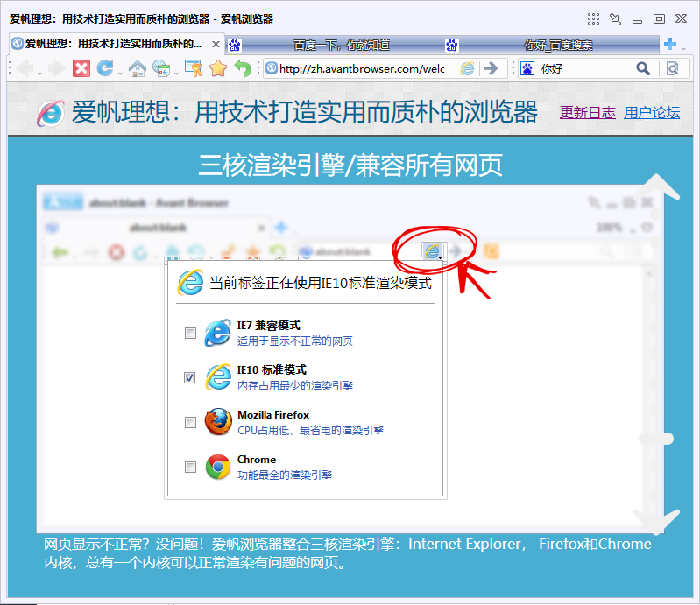Uncheck the IE10 标准模式 checkbox
The width and height of the screenshot is (700, 605).
click(x=190, y=377)
